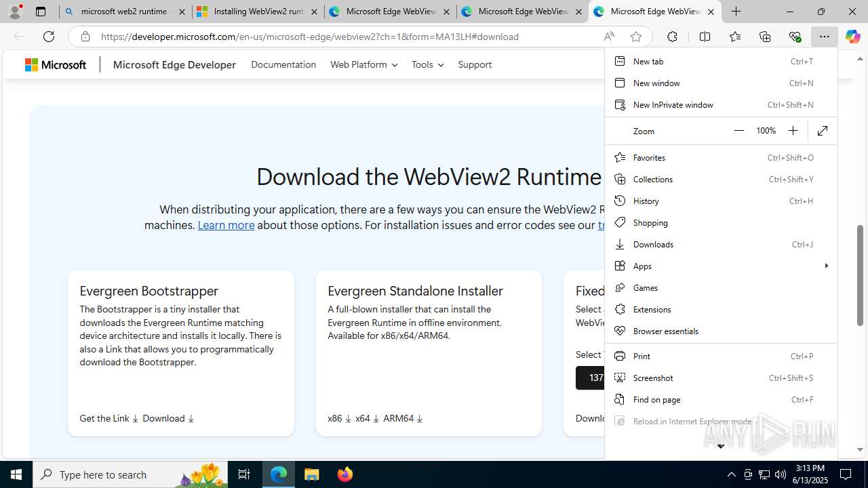The image size is (868, 488).
Task: Download x86 Standalone Installer
Action: (x=340, y=418)
